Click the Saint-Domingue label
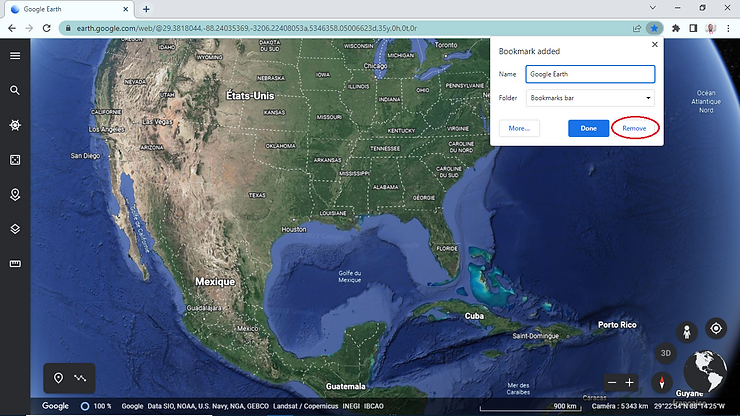The width and height of the screenshot is (740, 416). (x=535, y=336)
